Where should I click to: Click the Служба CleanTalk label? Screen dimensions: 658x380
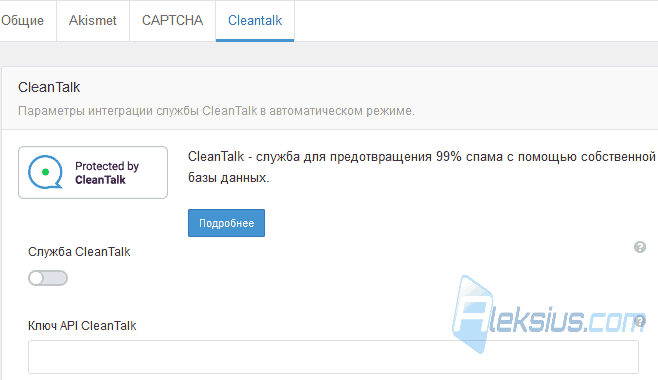[79, 252]
